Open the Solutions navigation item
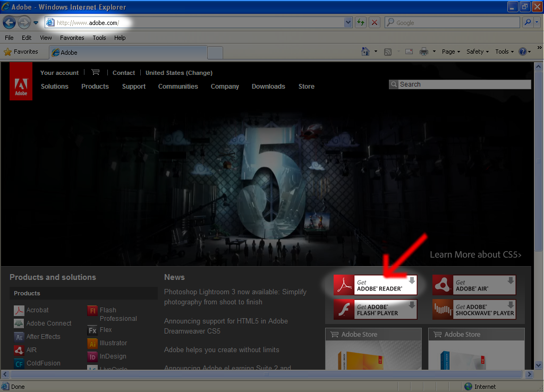This screenshot has height=392, width=544. coord(55,87)
